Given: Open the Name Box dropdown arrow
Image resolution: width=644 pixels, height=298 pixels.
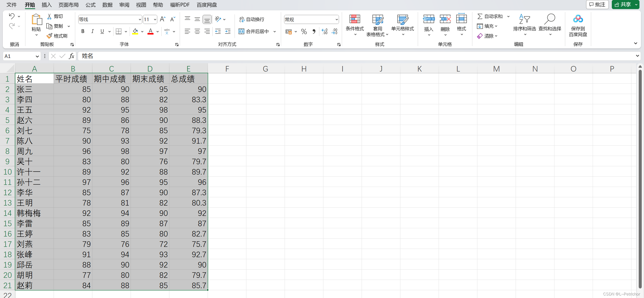Looking at the screenshot, I should 37,56.
